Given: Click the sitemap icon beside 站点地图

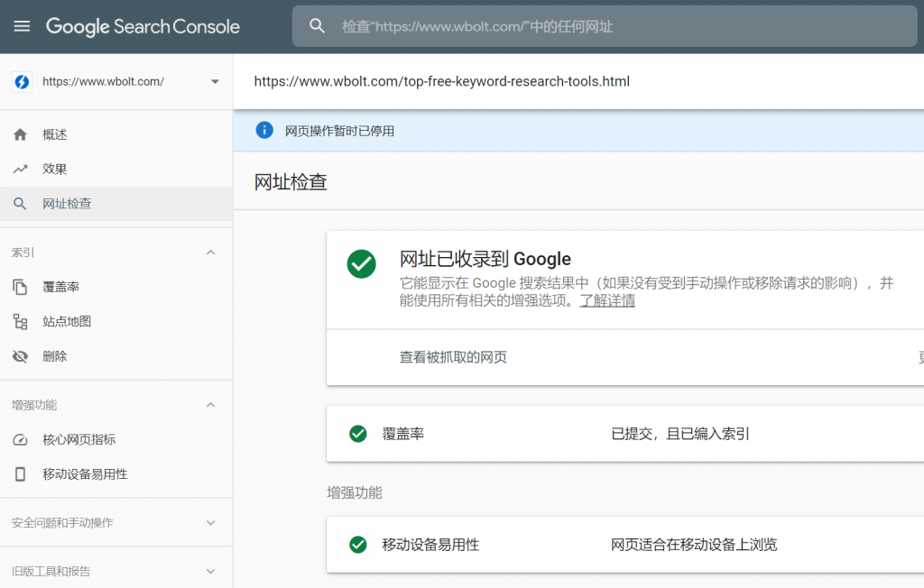Looking at the screenshot, I should [x=21, y=321].
